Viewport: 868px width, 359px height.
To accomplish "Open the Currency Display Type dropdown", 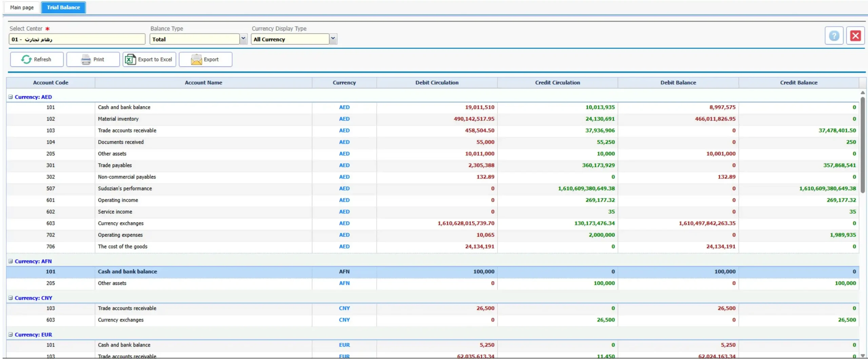I will 333,39.
